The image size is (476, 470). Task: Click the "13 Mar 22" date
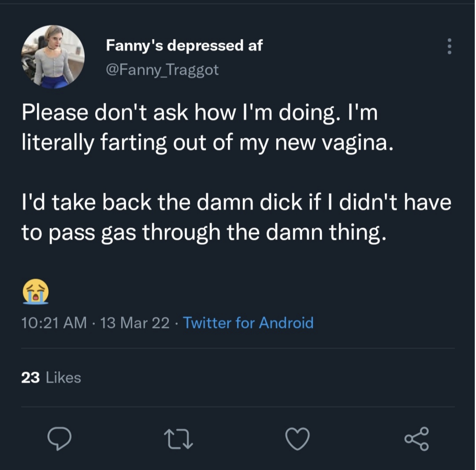coord(135,322)
